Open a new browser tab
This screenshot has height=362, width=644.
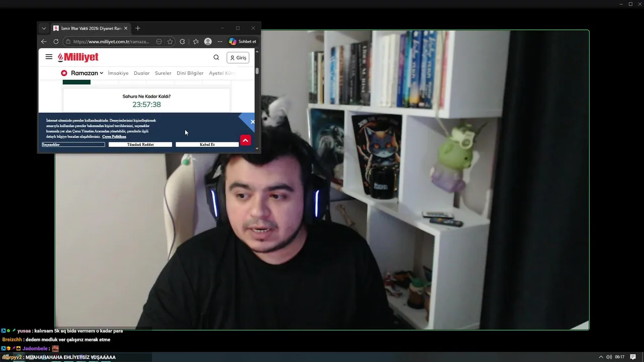click(138, 29)
